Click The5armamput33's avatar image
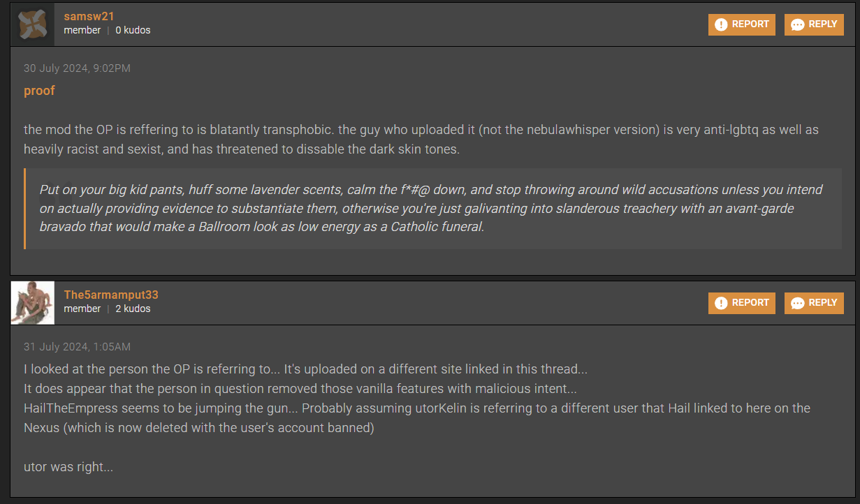860x504 pixels. click(x=33, y=303)
